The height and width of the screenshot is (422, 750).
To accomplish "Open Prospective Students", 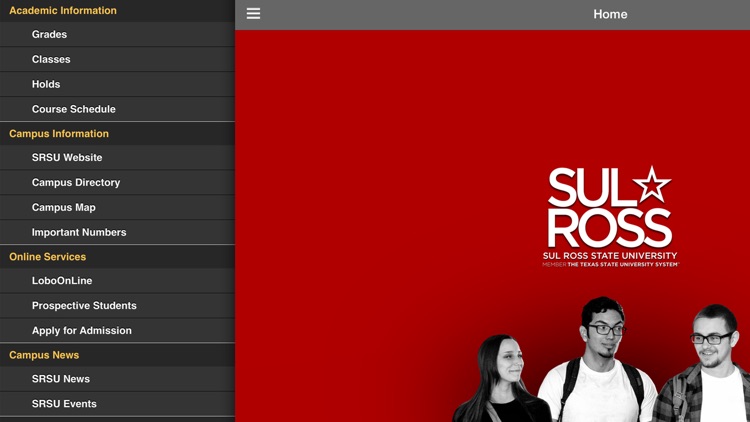I will (x=117, y=306).
